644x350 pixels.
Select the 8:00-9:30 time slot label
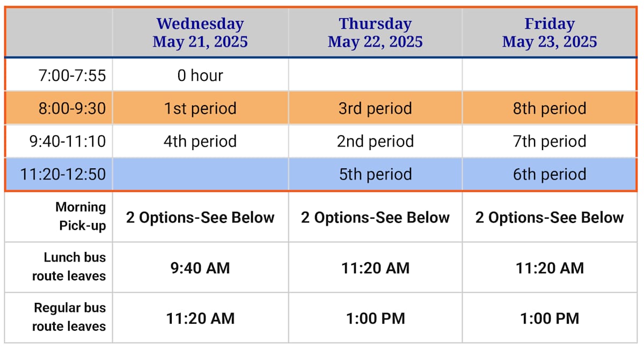[x=72, y=109]
